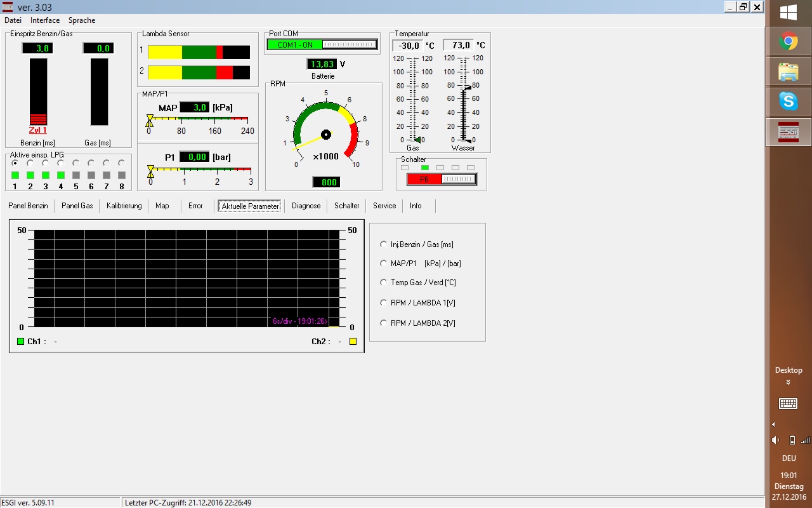Open the Schalter tab

point(347,206)
